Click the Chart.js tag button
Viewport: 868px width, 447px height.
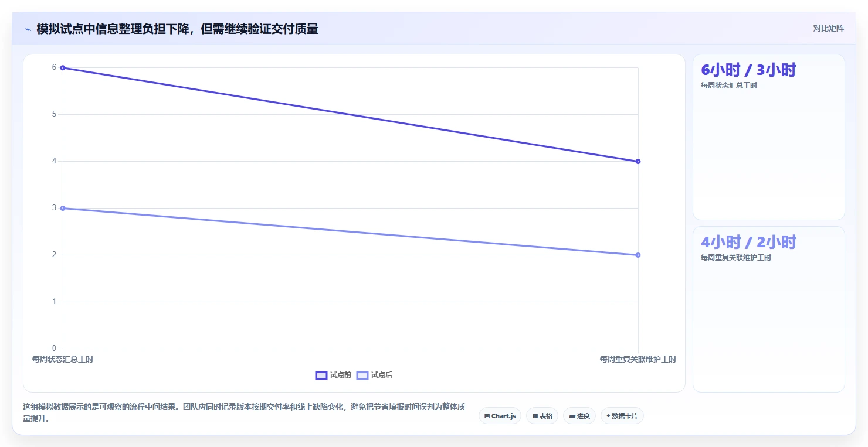[500, 416]
